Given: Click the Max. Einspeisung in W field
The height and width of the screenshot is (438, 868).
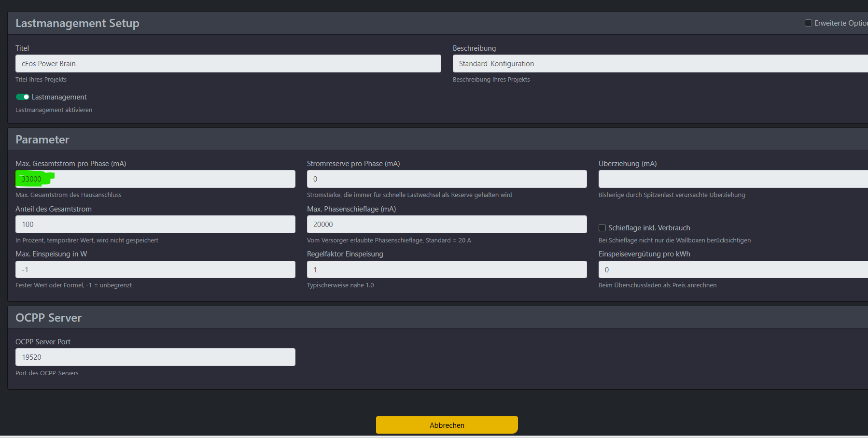Looking at the screenshot, I should pyautogui.click(x=155, y=270).
